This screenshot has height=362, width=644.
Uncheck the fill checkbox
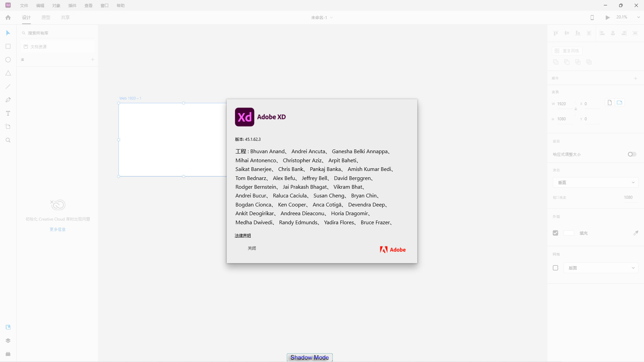[555, 233]
